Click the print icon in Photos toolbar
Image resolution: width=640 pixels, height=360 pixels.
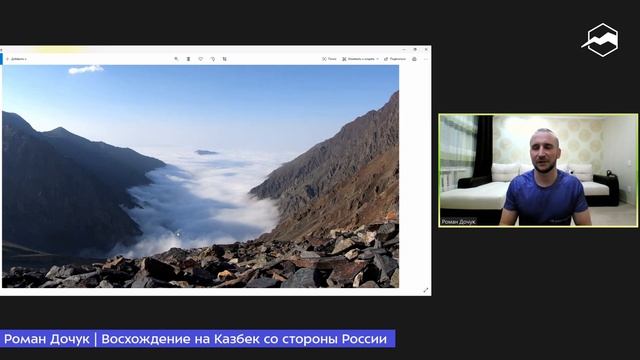pos(414,59)
